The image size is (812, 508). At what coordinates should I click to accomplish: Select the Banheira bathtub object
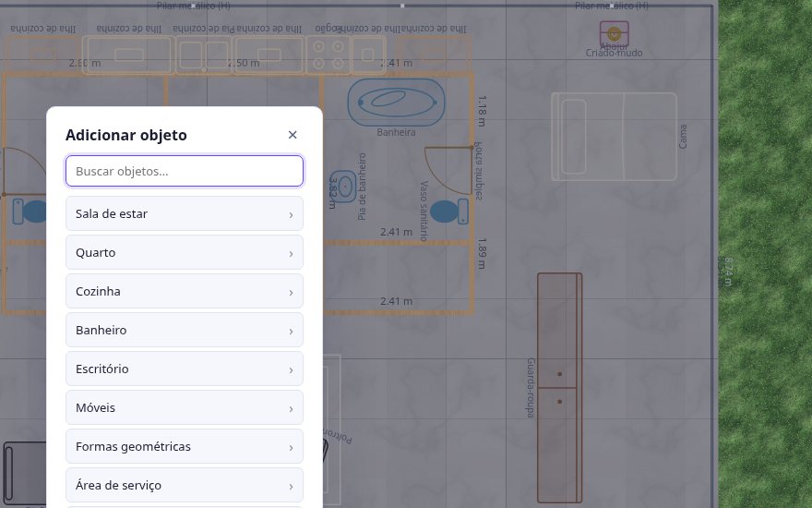396,103
